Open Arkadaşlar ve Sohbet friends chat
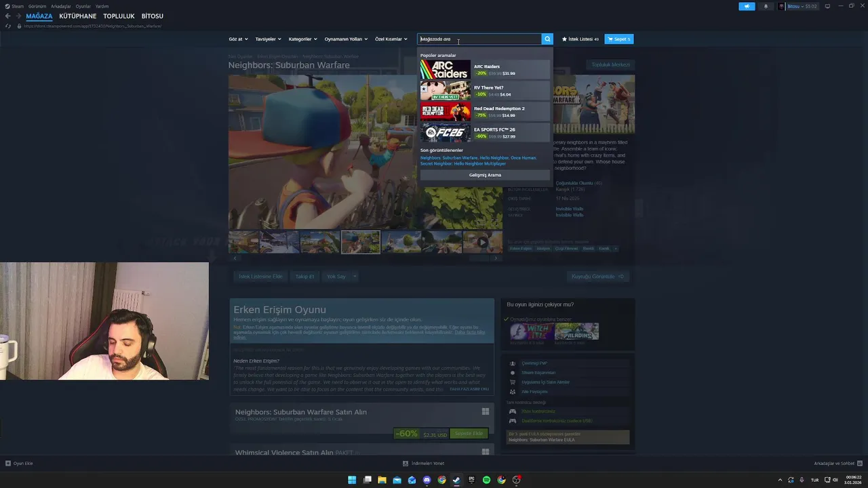868x488 pixels. (837, 464)
